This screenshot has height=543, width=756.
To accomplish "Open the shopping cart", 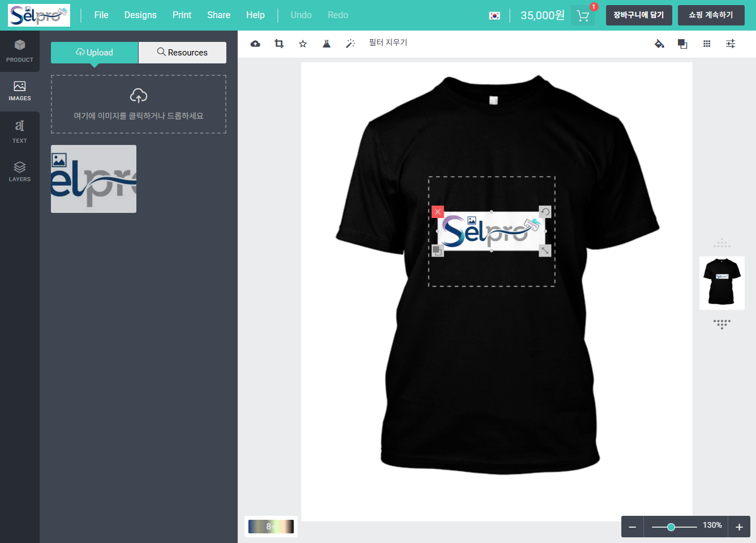I will [x=583, y=15].
